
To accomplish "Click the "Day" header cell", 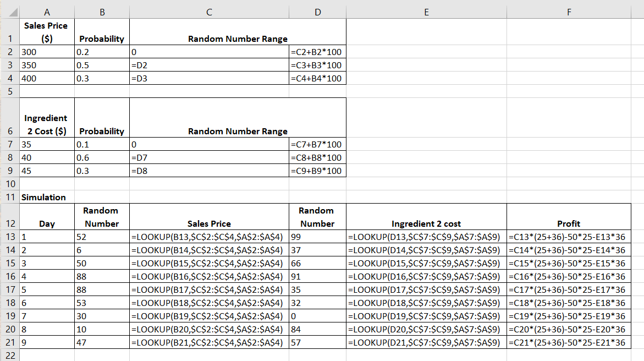I will pyautogui.click(x=46, y=223).
